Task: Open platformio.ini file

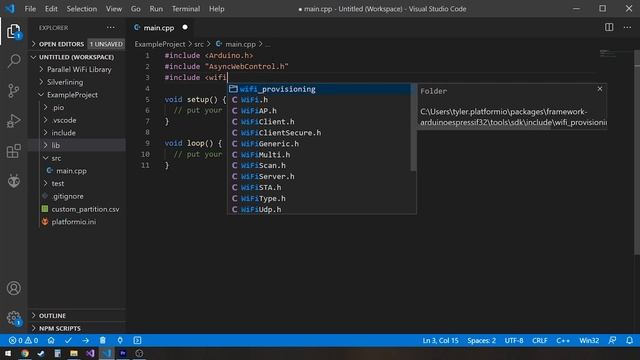Action: 76,222
